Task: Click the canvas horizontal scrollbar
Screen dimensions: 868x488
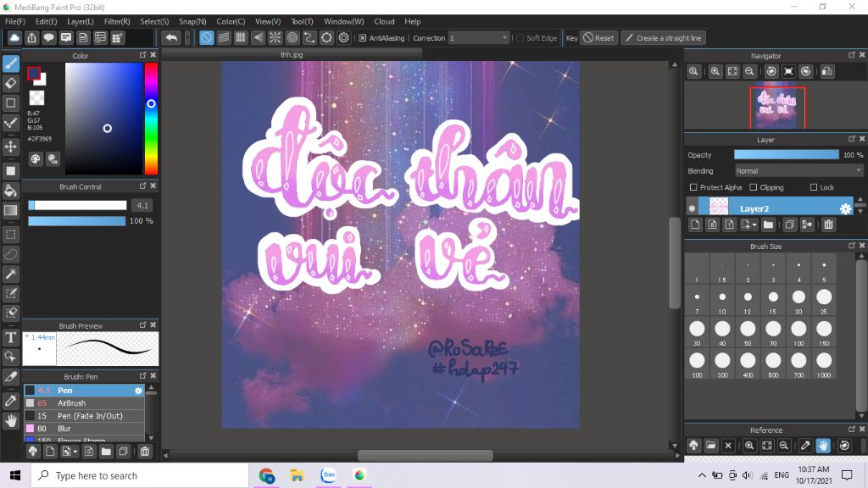Action: click(426, 455)
